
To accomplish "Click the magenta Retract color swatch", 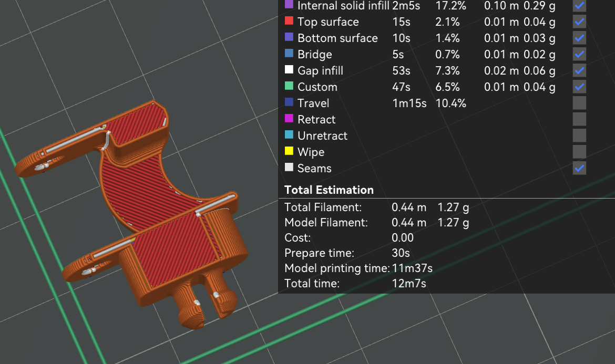I will pyautogui.click(x=289, y=118).
